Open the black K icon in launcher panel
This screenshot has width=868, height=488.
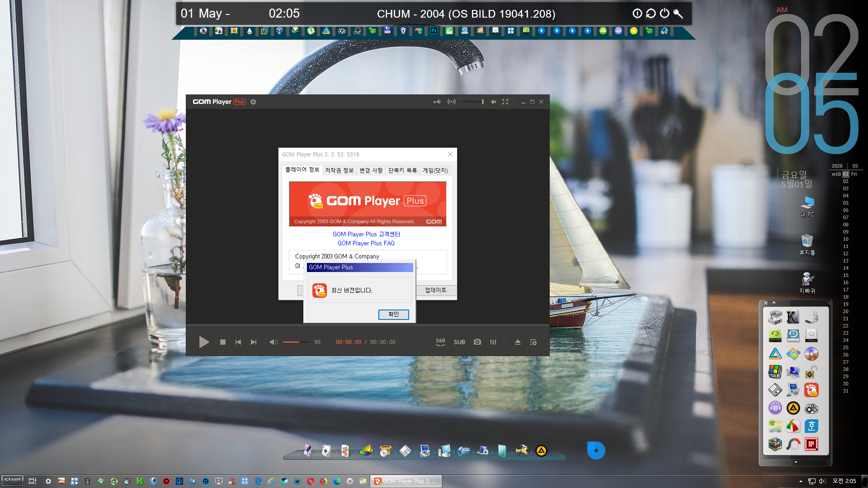coord(793,317)
